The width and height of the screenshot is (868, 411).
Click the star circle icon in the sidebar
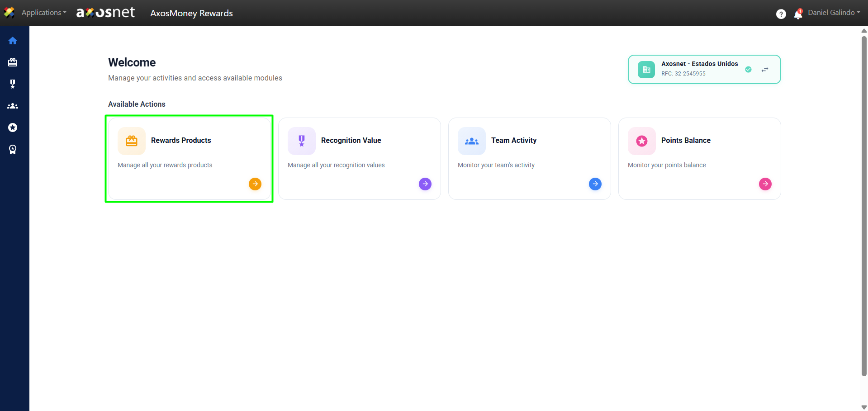(13, 128)
